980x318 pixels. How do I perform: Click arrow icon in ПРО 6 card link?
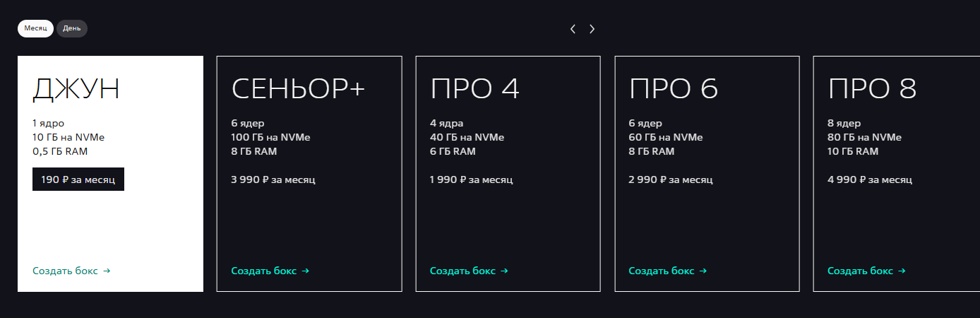click(703, 271)
